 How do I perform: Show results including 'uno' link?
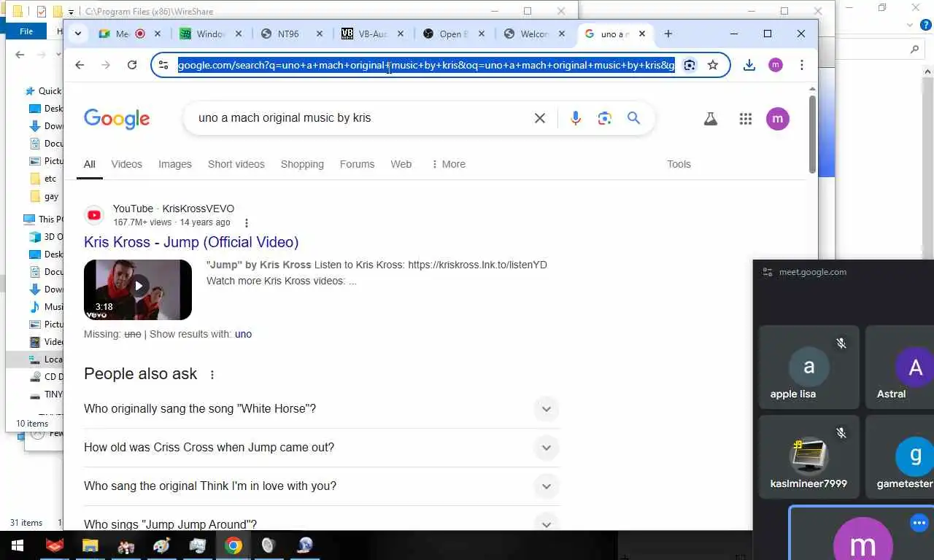pyautogui.click(x=243, y=334)
